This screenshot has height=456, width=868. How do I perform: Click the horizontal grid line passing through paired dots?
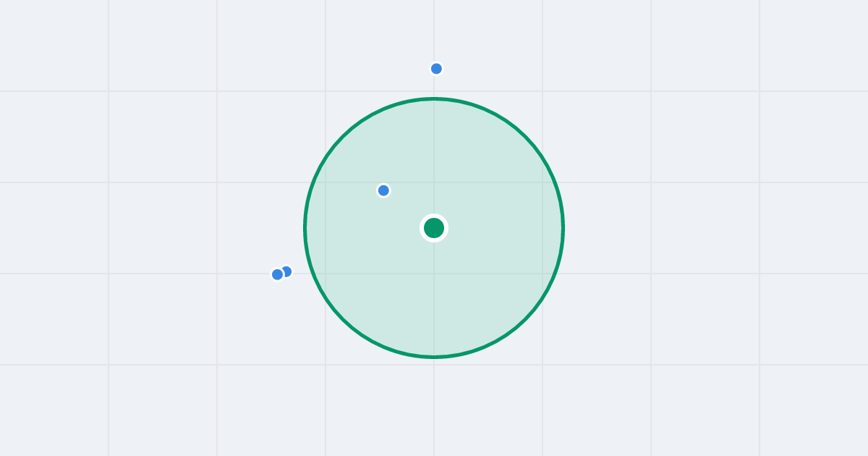181,274
